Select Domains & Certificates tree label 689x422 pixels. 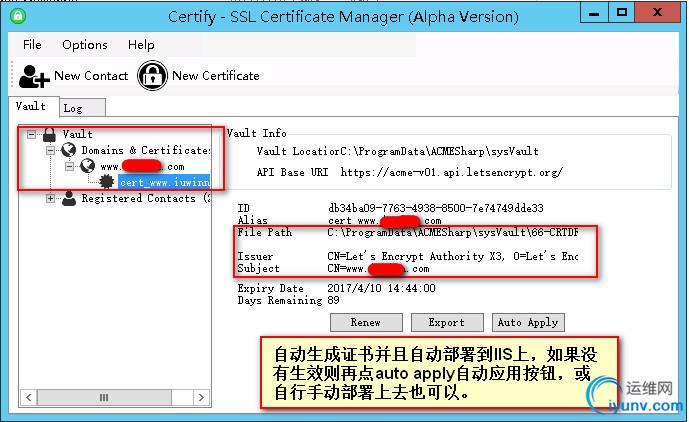tap(145, 150)
